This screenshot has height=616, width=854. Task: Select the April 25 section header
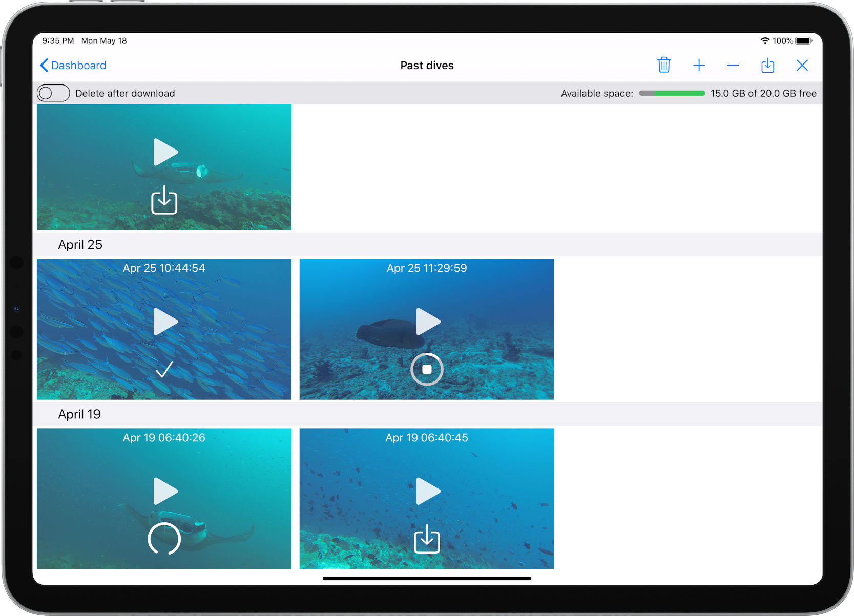80,244
